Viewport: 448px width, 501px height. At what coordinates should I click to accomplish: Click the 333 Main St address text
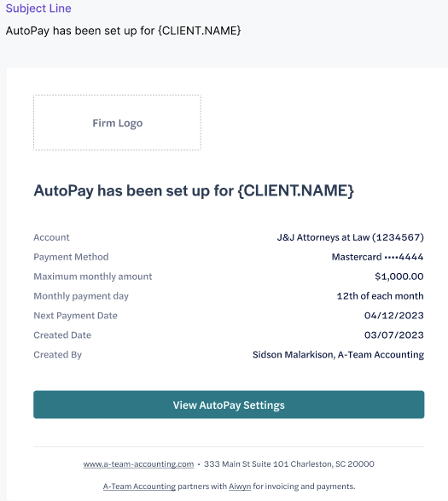pos(289,464)
